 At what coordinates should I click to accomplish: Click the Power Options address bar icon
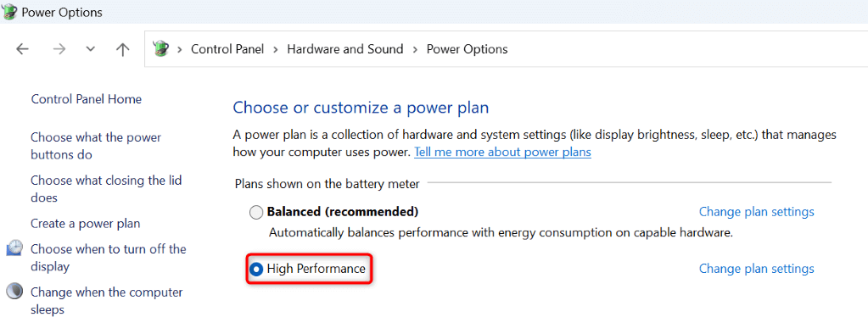[160, 48]
